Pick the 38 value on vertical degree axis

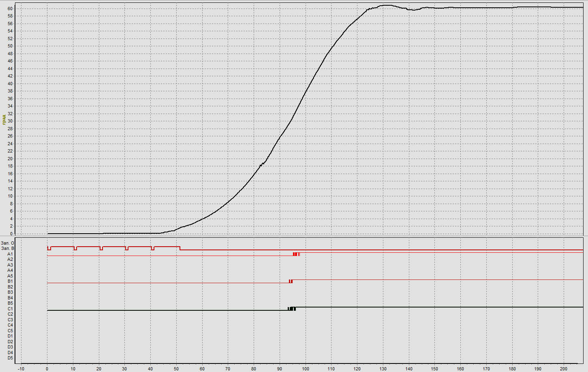click(x=10, y=91)
